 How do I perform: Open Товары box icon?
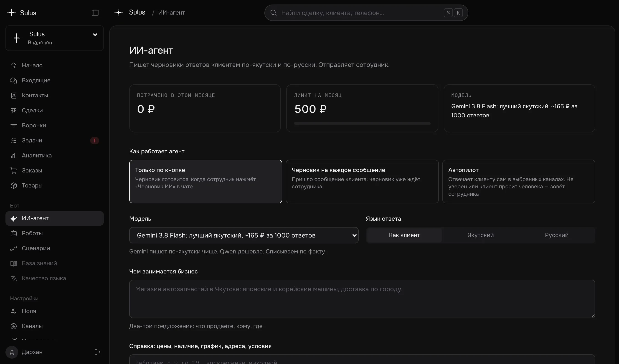pos(13,185)
